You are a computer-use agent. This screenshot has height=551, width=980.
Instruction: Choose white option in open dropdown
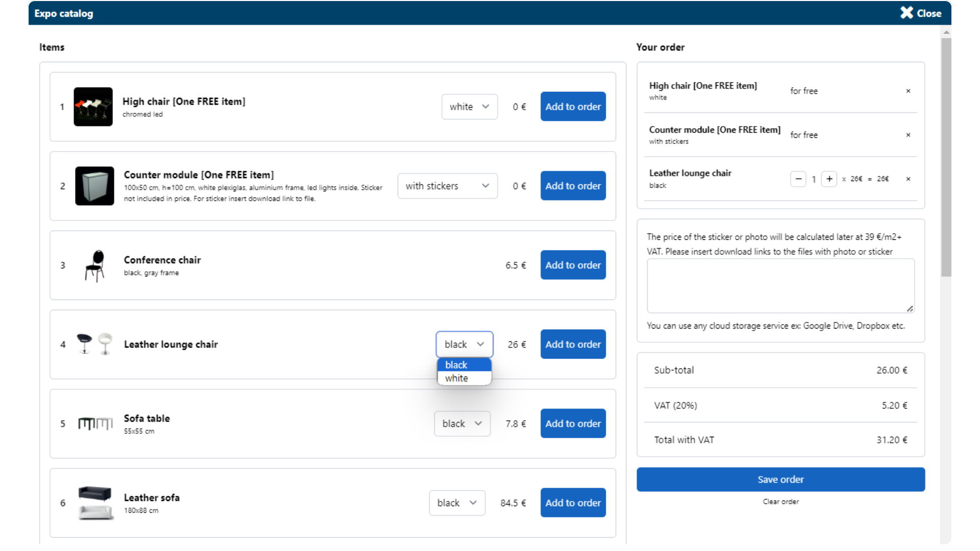[463, 379]
